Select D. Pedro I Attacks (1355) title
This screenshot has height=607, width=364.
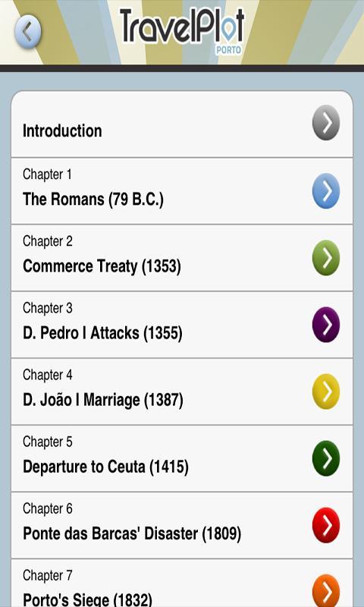point(102,333)
